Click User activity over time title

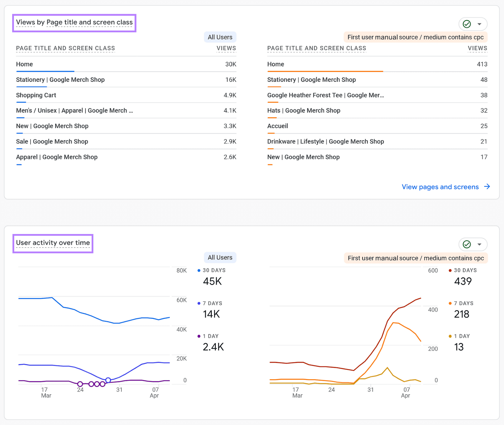pos(53,243)
